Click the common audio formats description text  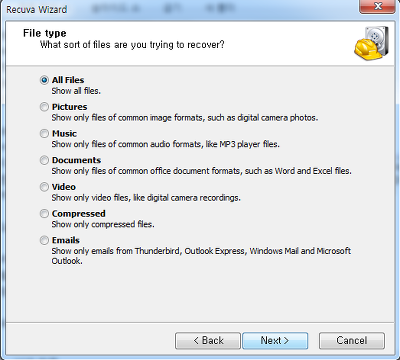click(x=165, y=144)
